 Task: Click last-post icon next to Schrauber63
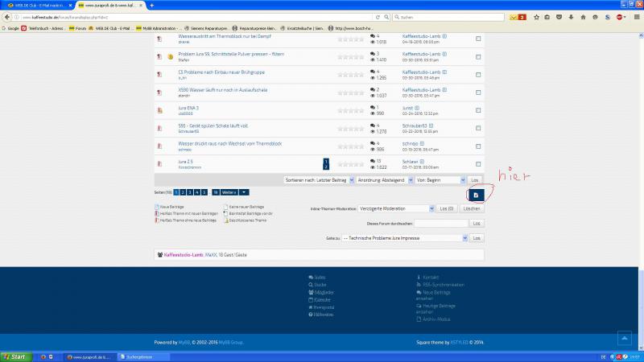pos(431,125)
